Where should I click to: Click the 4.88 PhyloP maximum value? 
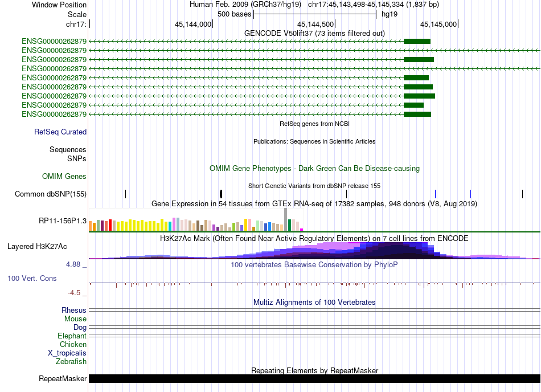tap(73, 264)
